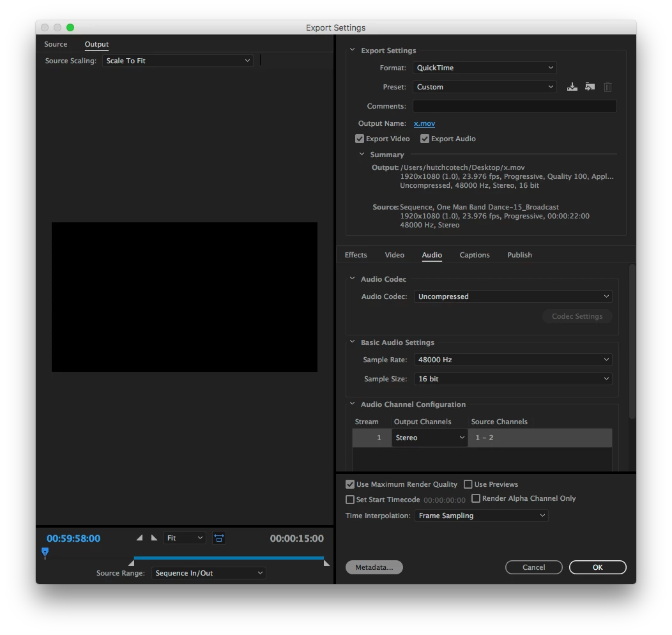Collapse the Summary section
The height and width of the screenshot is (635, 672).
pos(362,154)
